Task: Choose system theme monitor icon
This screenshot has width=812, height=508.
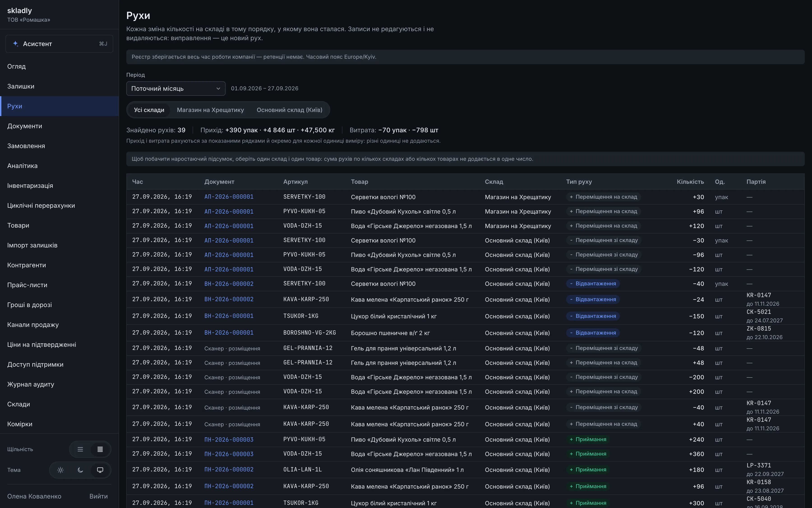Action: coord(100,470)
